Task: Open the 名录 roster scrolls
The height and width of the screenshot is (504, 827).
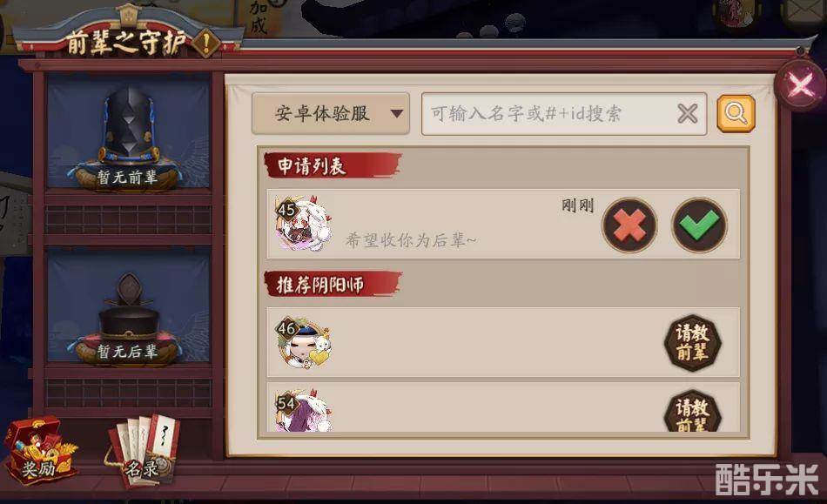Action: pyautogui.click(x=143, y=451)
